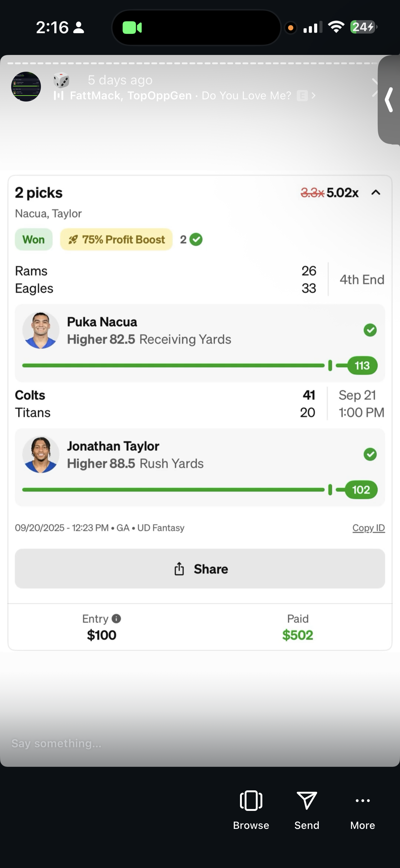Open the side panel pull handle

coord(389,100)
